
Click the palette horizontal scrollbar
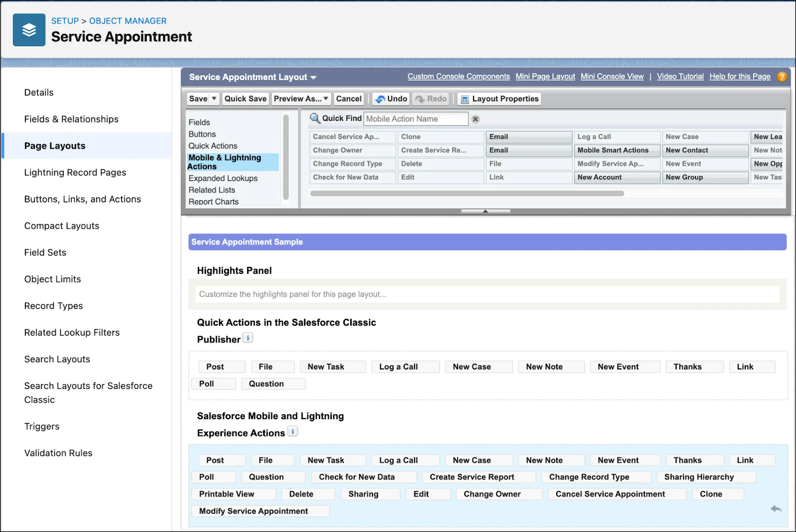tap(467, 193)
